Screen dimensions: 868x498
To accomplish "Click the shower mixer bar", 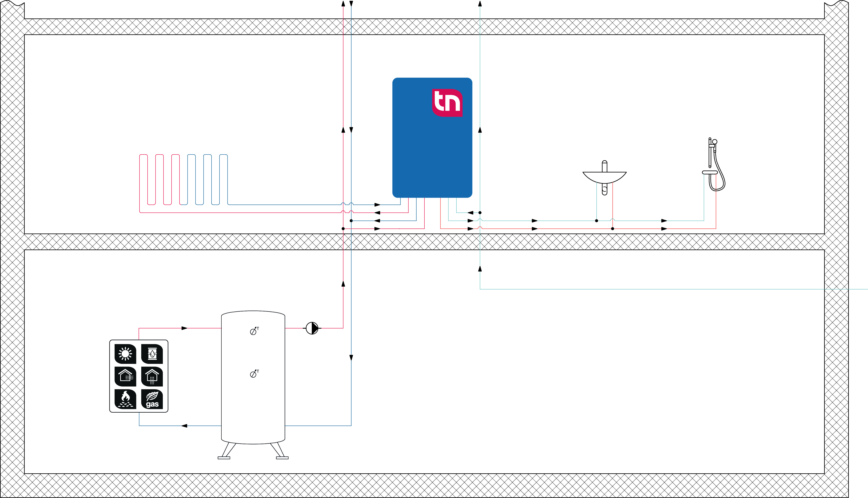I will 710,172.
